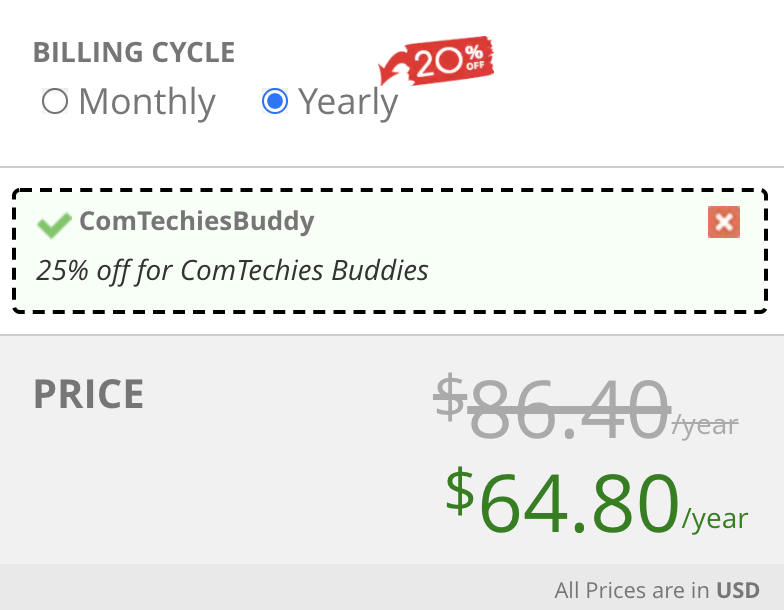Click the PRICE label
784x610 pixels.
(x=89, y=394)
